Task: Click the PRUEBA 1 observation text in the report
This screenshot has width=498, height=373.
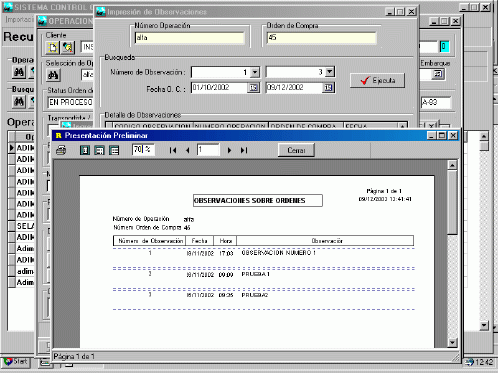Action: (256, 274)
